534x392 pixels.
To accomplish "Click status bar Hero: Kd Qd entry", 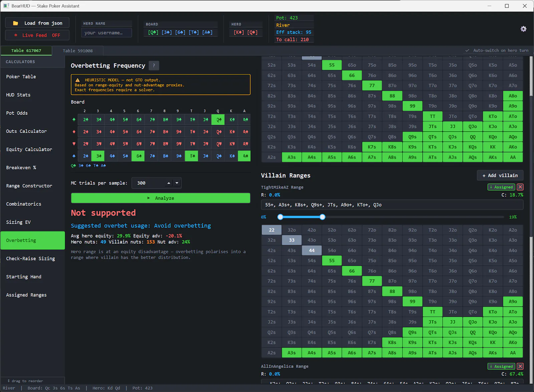I will pos(106,388).
